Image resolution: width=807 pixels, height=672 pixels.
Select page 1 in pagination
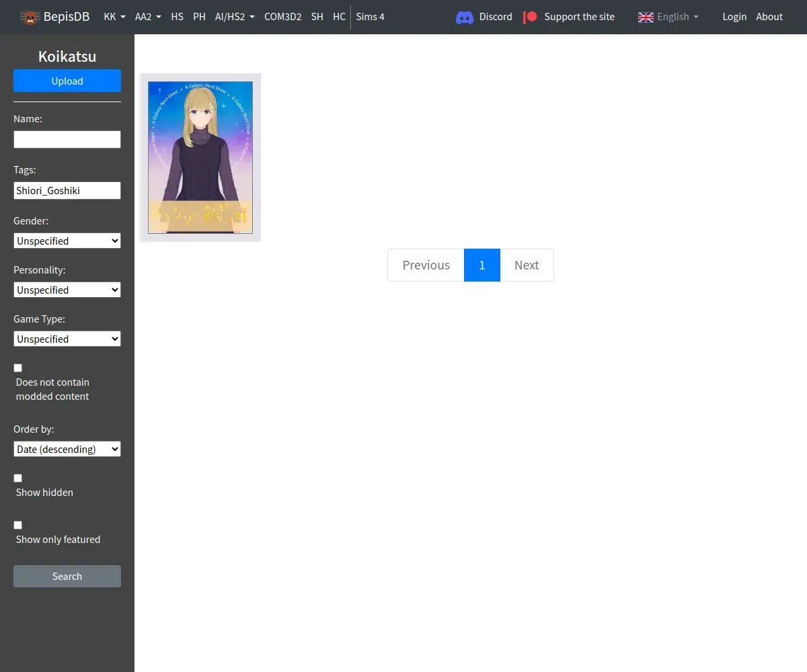click(482, 265)
